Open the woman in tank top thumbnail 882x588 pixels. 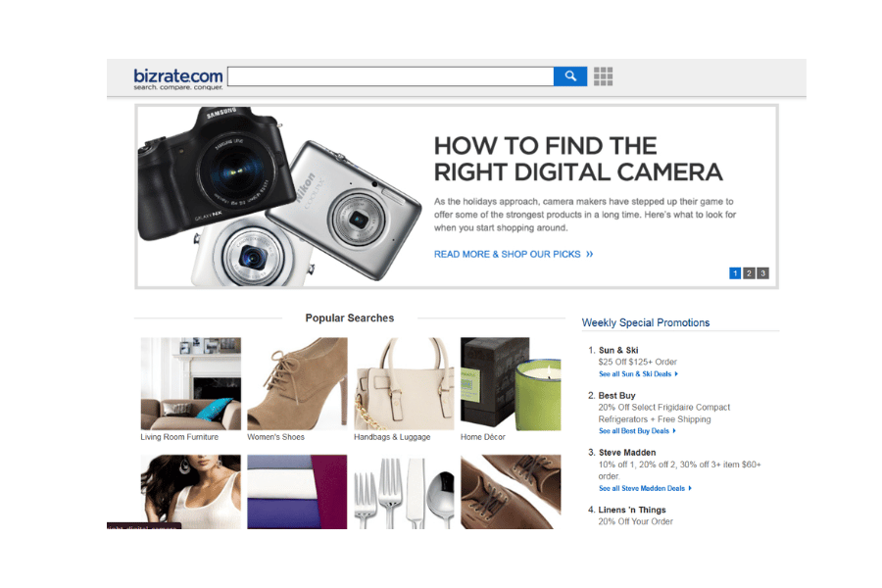click(191, 492)
